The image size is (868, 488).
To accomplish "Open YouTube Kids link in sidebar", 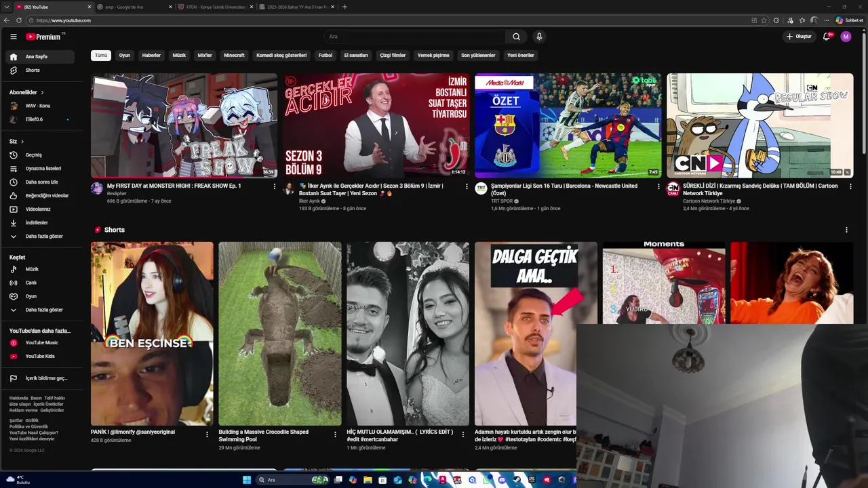I will point(41,357).
